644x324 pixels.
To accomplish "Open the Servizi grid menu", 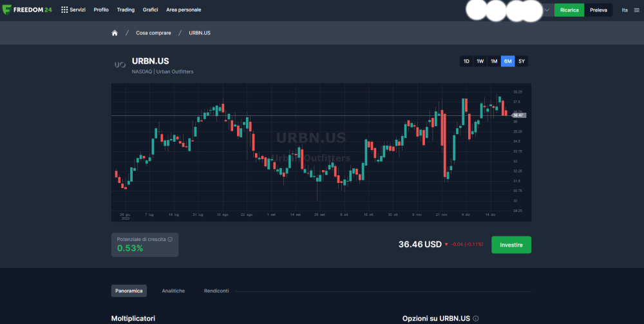I will (73, 10).
